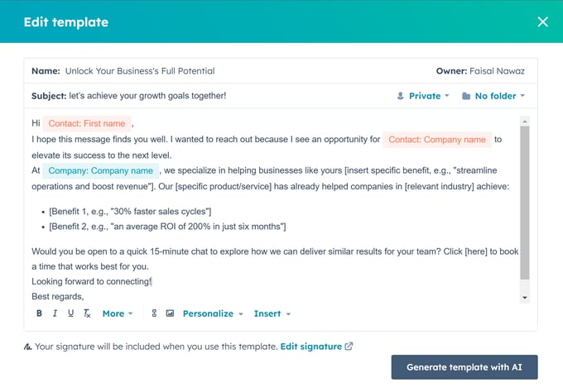Select the Contact: First name token
The width and height of the screenshot is (563, 392).
pyautogui.click(x=87, y=123)
